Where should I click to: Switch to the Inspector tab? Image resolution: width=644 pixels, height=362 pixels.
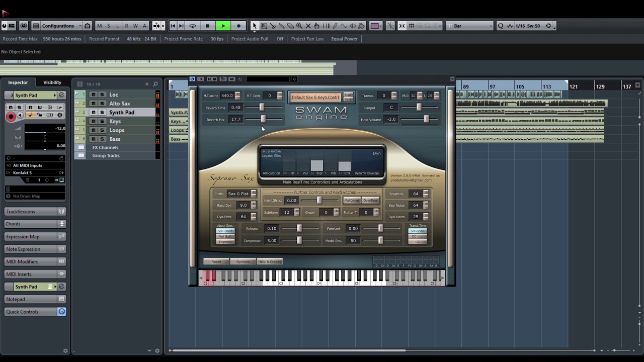point(18,82)
